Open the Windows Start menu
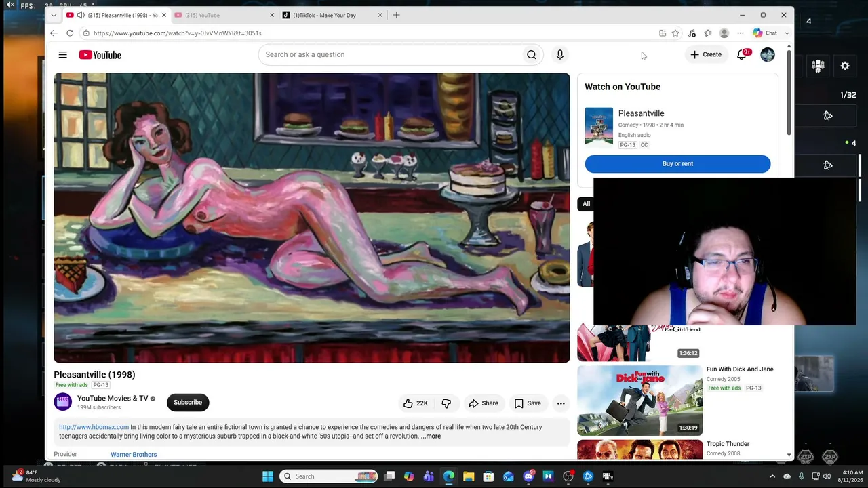 click(268, 476)
